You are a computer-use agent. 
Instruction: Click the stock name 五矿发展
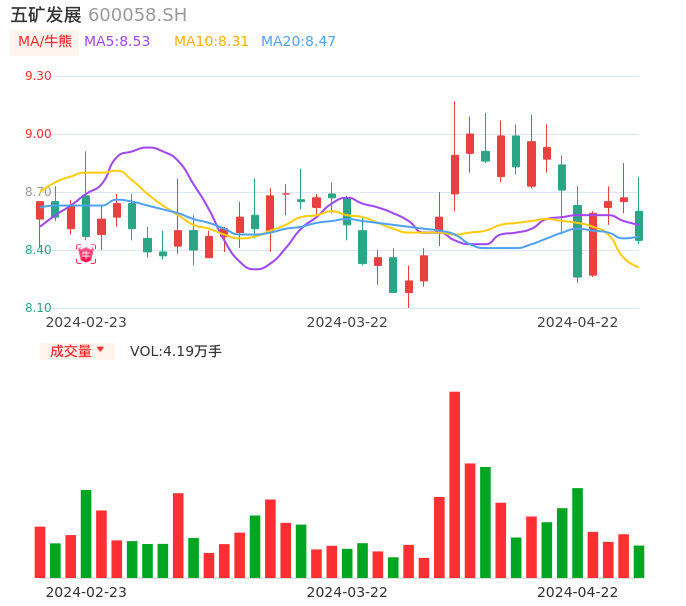pos(46,15)
